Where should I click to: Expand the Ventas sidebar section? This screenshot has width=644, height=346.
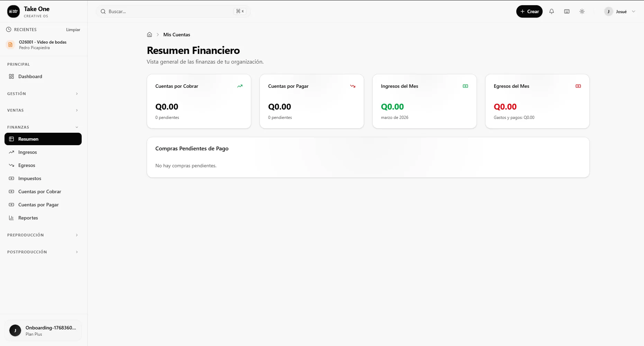[43, 110]
